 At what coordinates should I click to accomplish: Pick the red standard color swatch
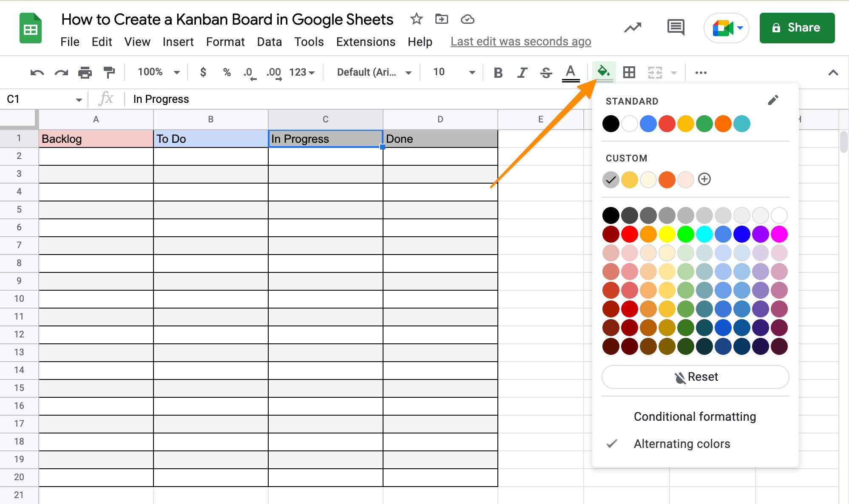(x=667, y=124)
